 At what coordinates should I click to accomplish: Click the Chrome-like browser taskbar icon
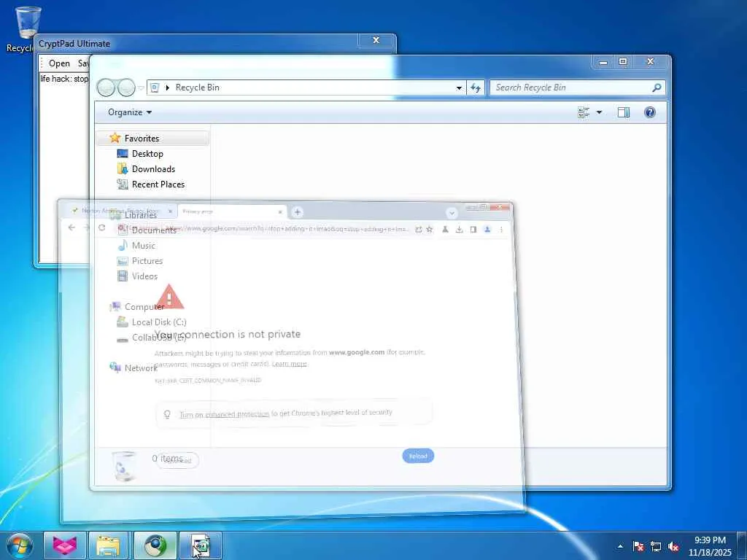(155, 546)
